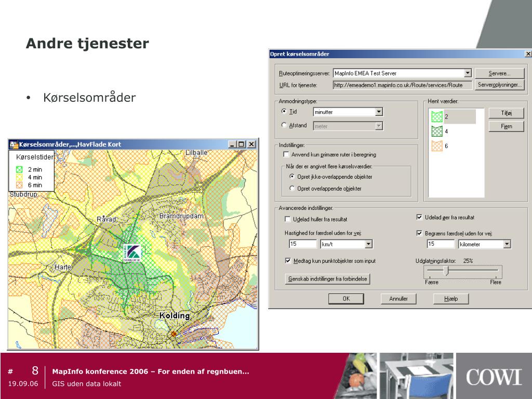Close the Kørselsområder map window
This screenshot has width=532, height=399.
pos(251,144)
